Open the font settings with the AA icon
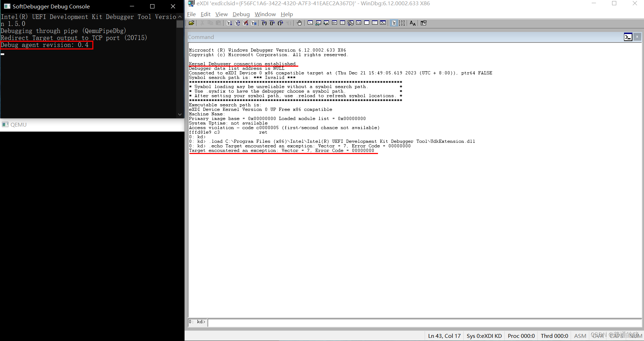The height and width of the screenshot is (341, 644). point(412,23)
